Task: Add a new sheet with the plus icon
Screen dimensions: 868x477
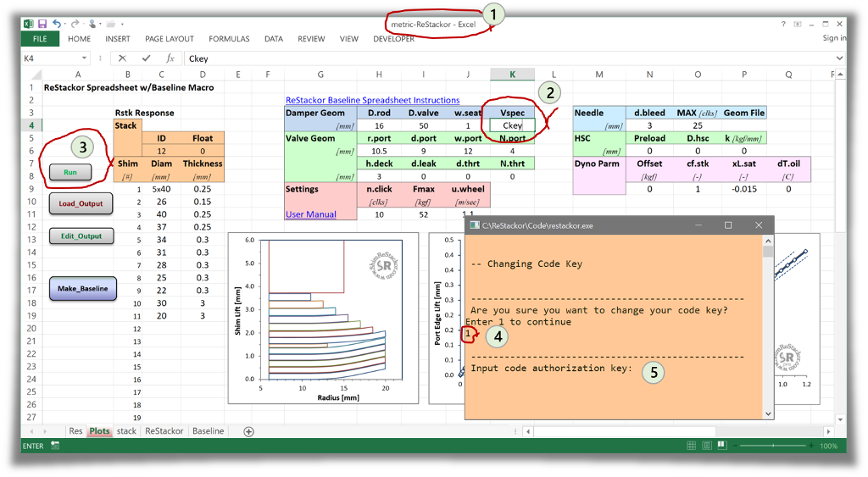Action: tap(249, 431)
